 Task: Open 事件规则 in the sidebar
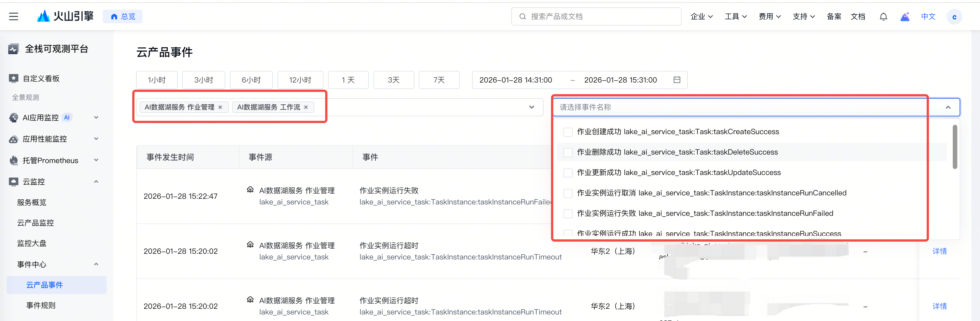click(x=41, y=305)
